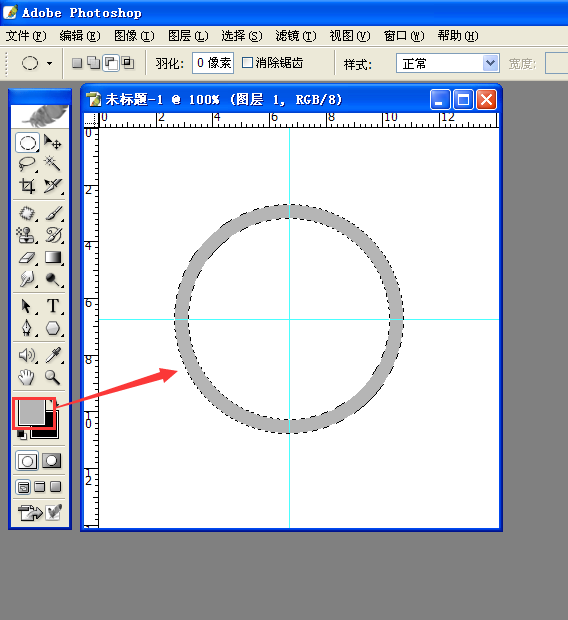The width and height of the screenshot is (568, 620).
Task: Click the Jump to ImageReady button
Action: 30,513
